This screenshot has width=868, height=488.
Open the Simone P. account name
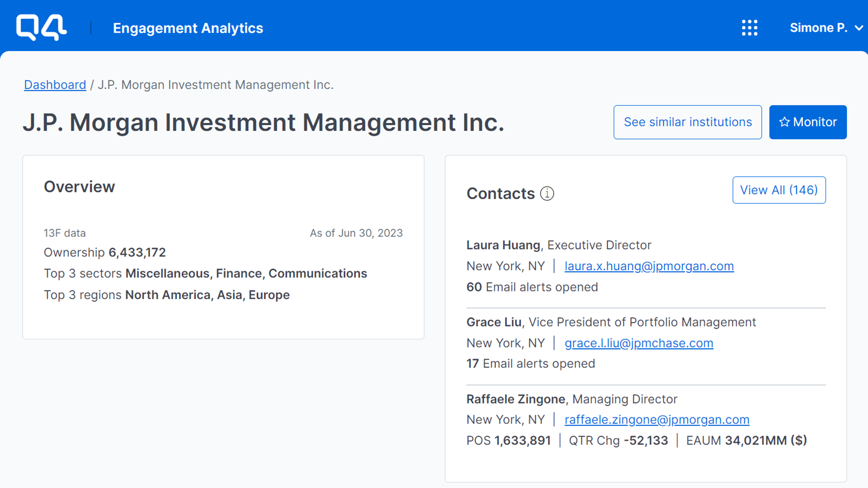point(818,28)
